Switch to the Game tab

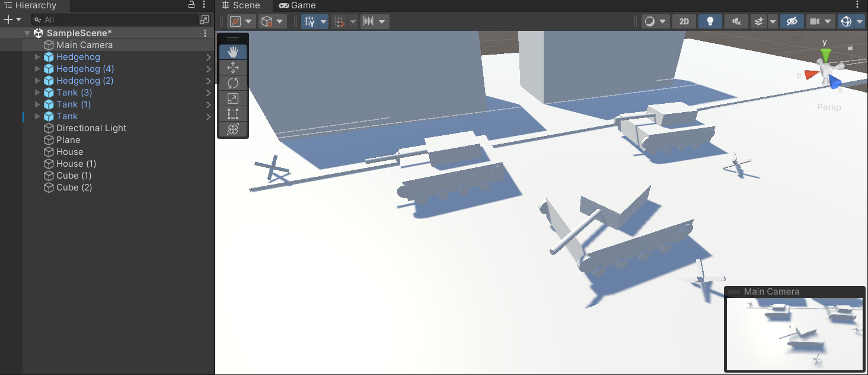296,5
